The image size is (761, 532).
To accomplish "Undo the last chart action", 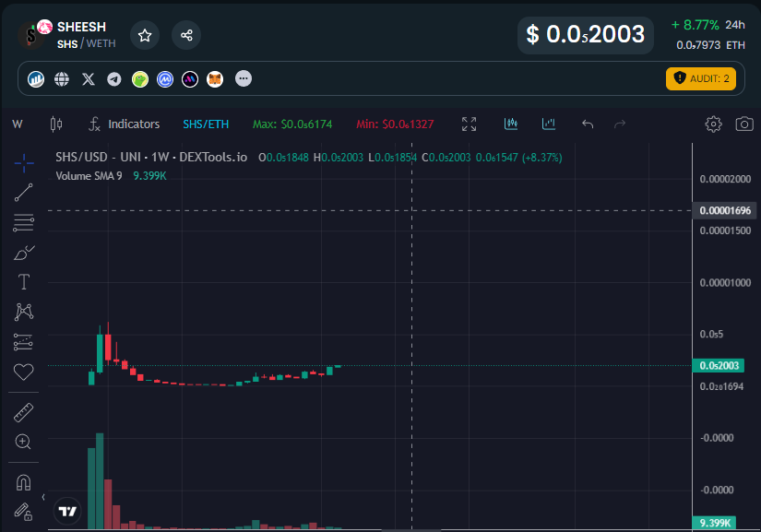I will (x=588, y=124).
